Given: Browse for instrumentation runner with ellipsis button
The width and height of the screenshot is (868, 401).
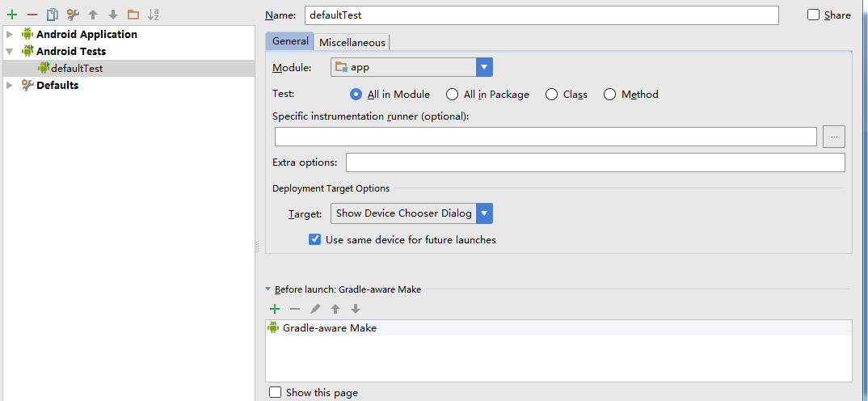Looking at the screenshot, I should [x=834, y=137].
